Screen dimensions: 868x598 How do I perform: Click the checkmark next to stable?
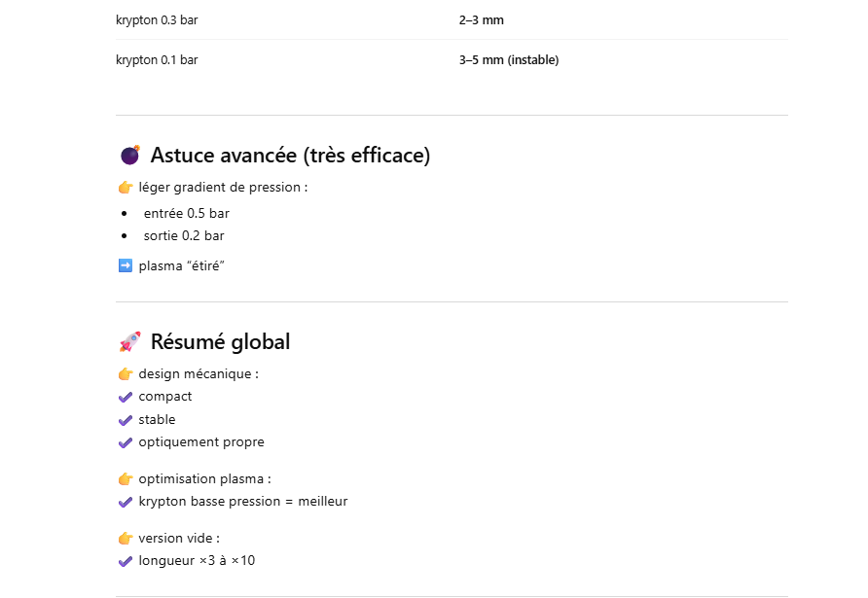[126, 420]
